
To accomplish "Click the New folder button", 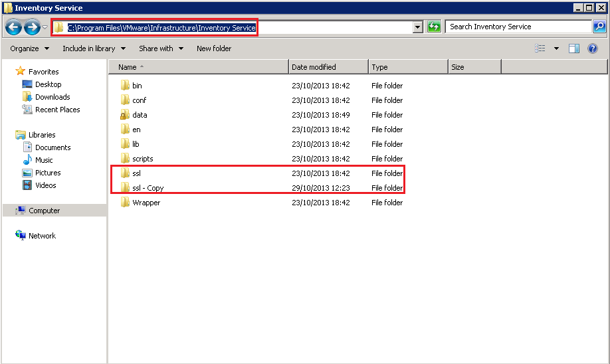I will [214, 48].
